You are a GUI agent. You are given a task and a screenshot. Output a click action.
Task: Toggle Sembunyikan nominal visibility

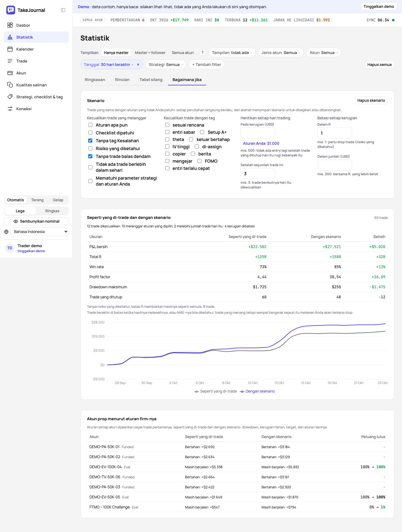[x=36, y=221]
